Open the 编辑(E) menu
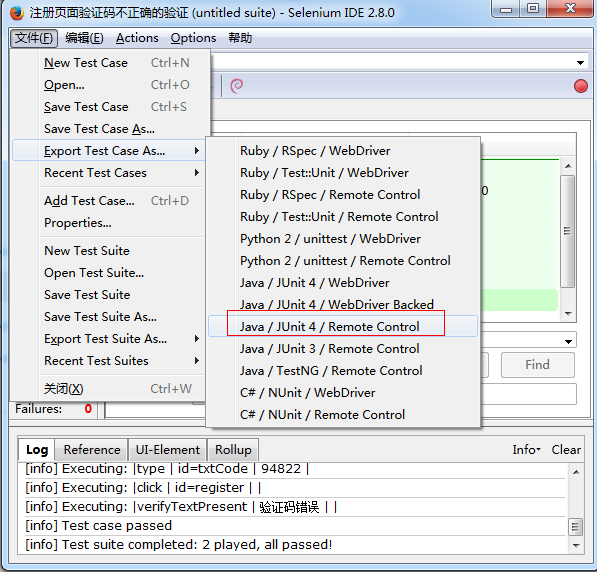597x572 pixels. coord(84,38)
